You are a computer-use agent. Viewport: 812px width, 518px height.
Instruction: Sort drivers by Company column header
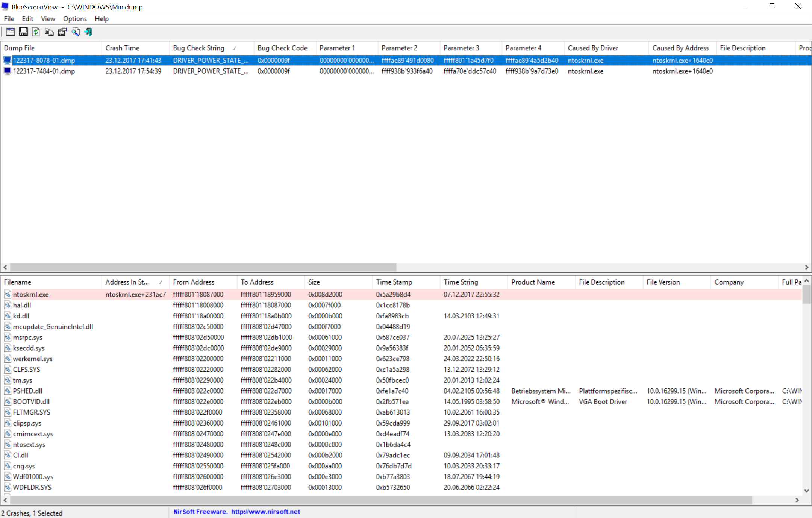coord(744,282)
